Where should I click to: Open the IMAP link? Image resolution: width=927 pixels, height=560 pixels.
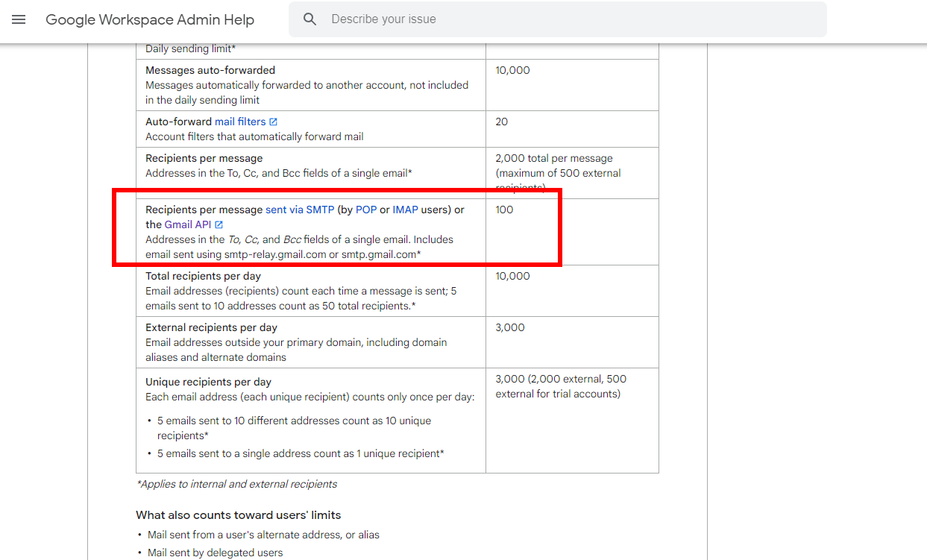click(x=405, y=210)
